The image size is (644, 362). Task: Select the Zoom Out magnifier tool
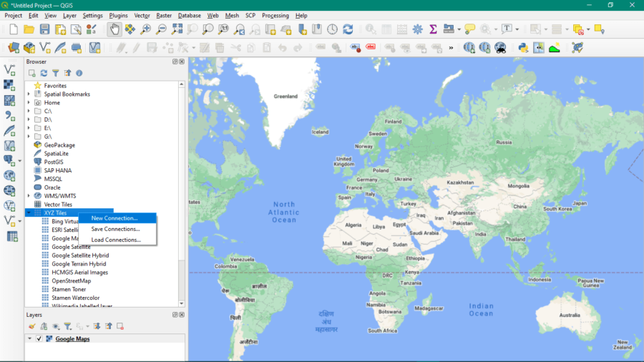coord(162,29)
